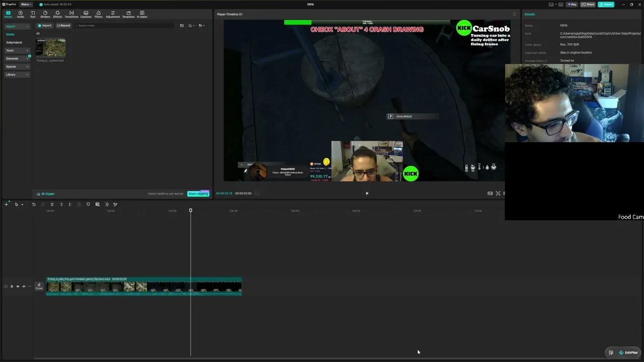Switch to the Transitions tab
Image resolution: width=644 pixels, height=362 pixels.
(71, 14)
